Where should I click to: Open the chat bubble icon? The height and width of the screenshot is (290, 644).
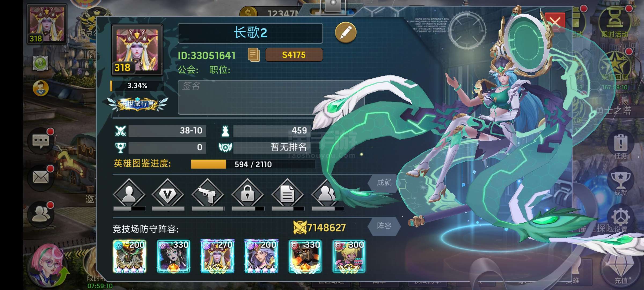41,140
